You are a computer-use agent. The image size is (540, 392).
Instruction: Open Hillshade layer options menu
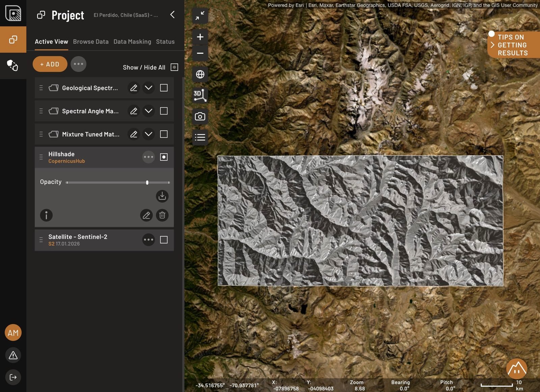(x=148, y=157)
